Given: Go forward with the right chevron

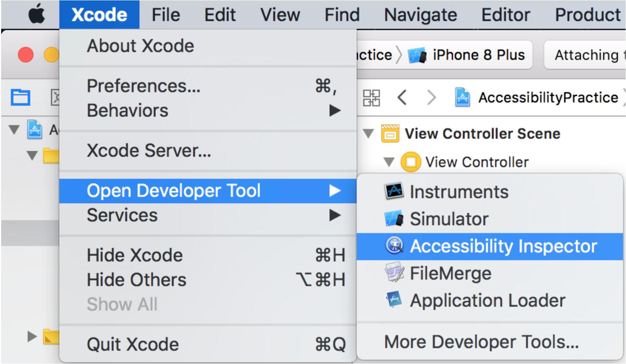Looking at the screenshot, I should (x=431, y=97).
